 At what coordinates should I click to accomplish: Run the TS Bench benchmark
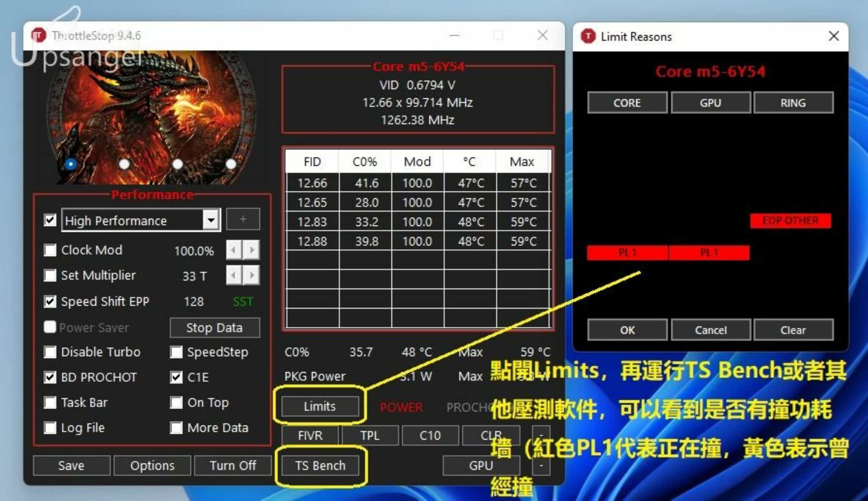[x=321, y=465]
